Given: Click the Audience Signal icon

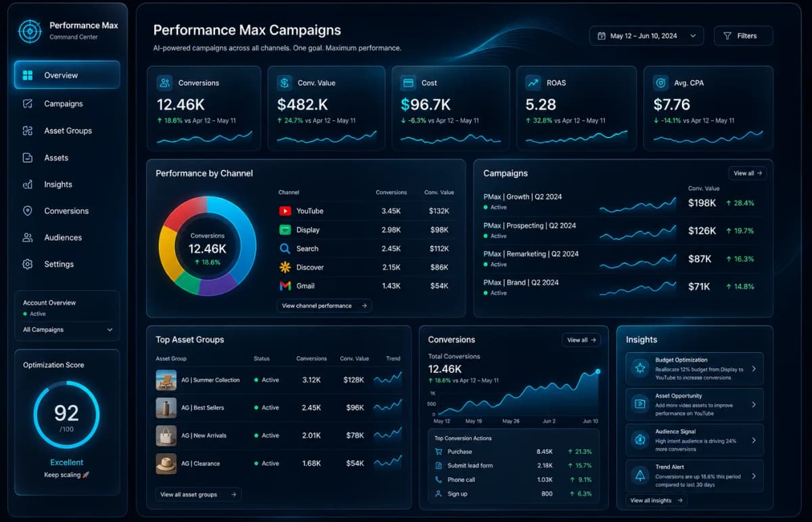Looking at the screenshot, I should point(639,439).
